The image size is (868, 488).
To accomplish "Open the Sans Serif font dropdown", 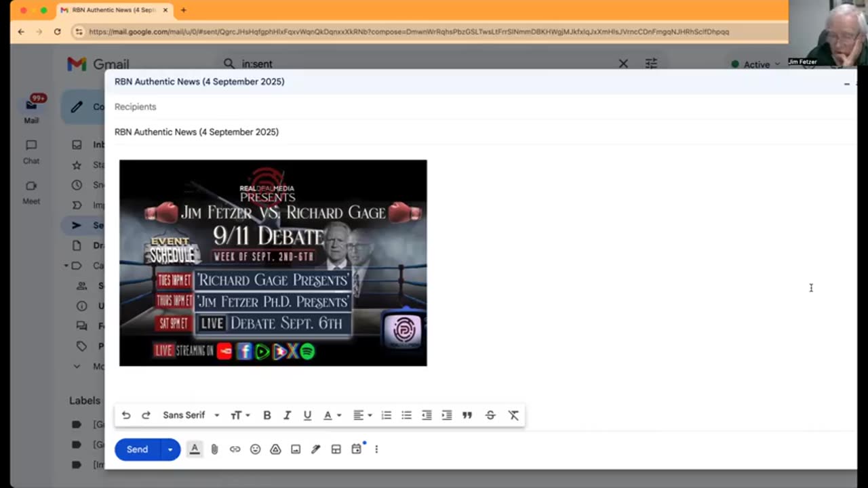I will point(191,415).
